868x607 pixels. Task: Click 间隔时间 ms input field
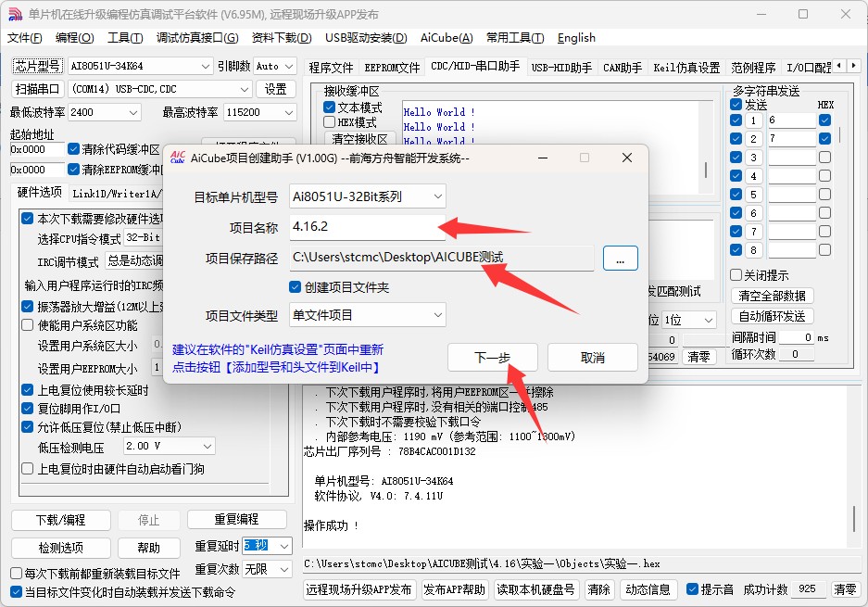(x=796, y=337)
